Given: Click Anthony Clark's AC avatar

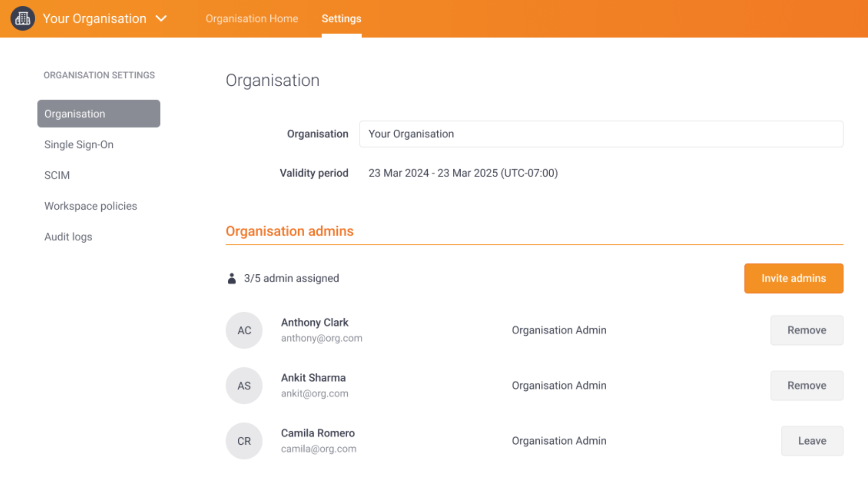Looking at the screenshot, I should 244,330.
